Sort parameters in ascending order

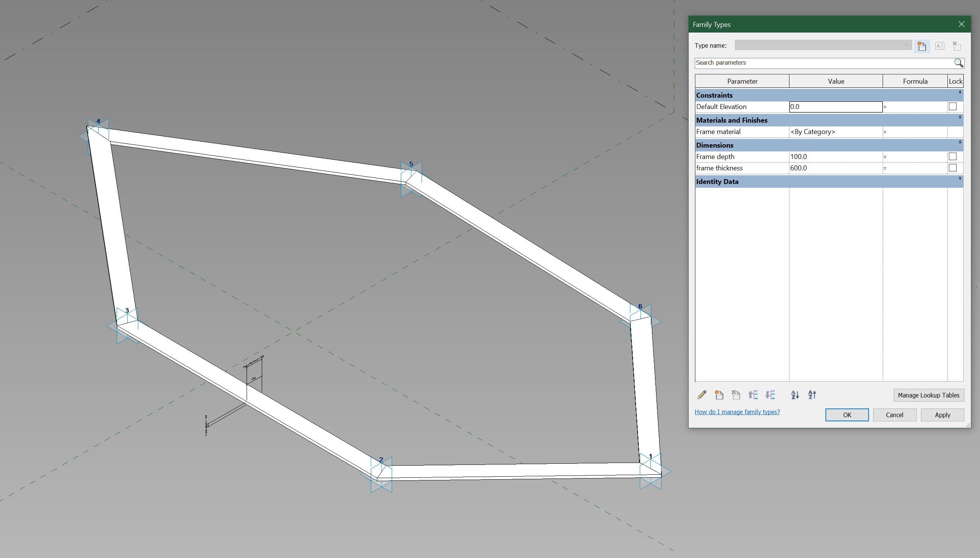click(795, 395)
